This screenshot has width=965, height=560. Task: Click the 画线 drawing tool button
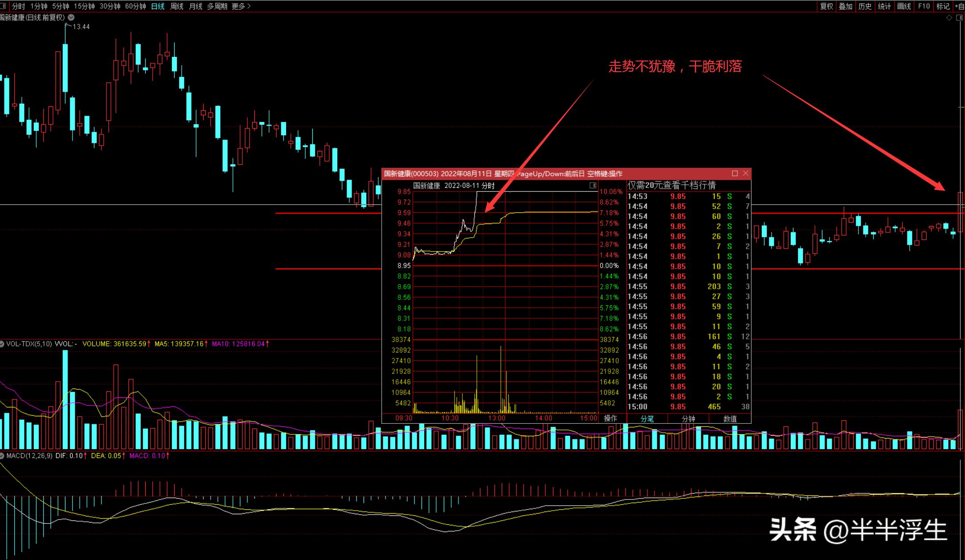pos(904,6)
